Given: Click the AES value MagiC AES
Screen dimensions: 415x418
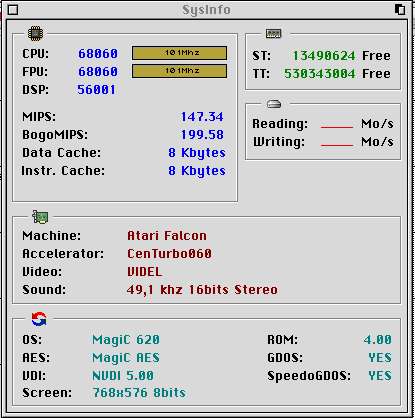Looking at the screenshot, I should [x=126, y=358].
